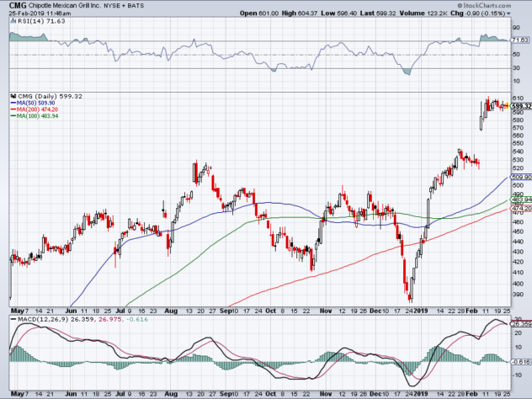This screenshot has width=532, height=399.
Task: Click 'Nov' on the bottom MACD date axis
Action: 326,394
